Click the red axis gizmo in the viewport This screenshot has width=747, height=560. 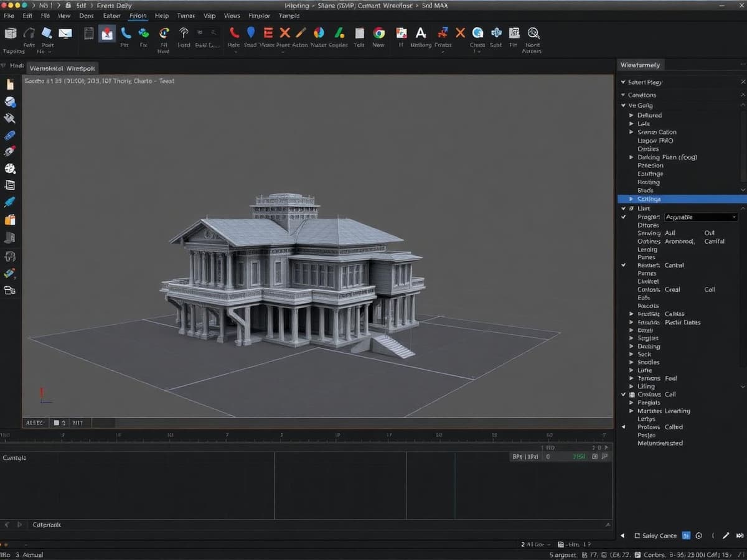coord(42,394)
